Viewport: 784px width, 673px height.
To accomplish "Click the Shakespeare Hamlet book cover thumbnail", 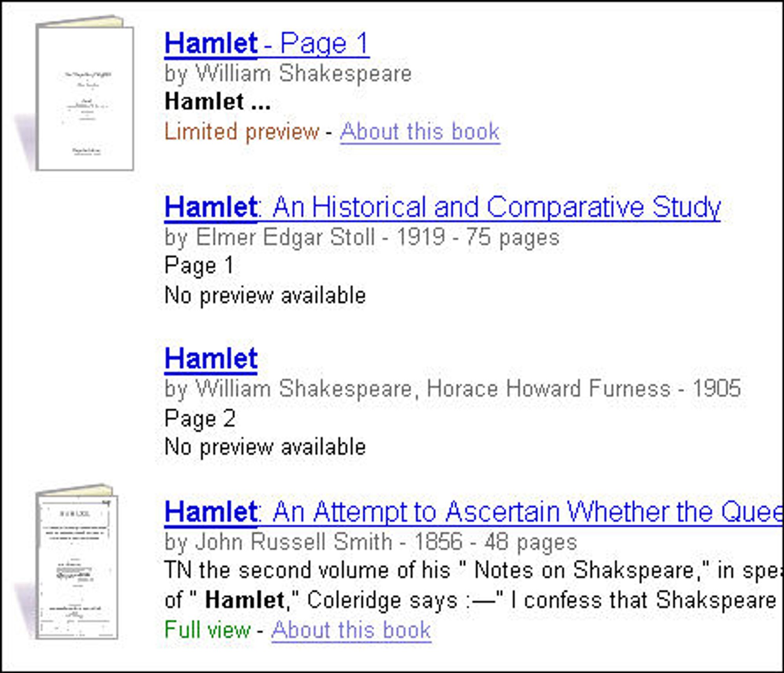I will point(84,96).
